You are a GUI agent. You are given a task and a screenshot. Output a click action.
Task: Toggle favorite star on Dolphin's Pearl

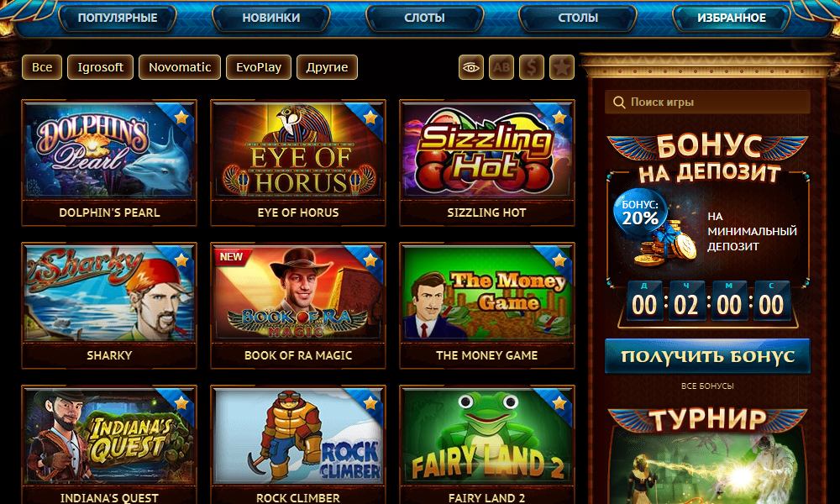(x=181, y=117)
